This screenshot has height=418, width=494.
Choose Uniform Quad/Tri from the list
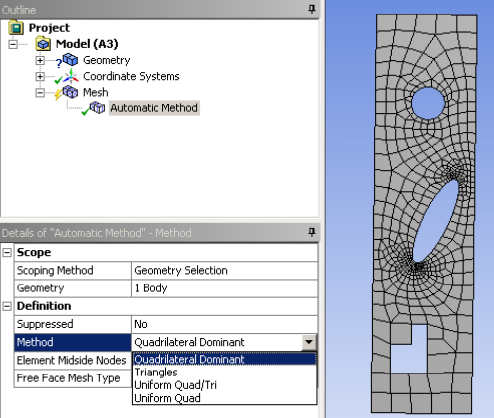(224, 385)
